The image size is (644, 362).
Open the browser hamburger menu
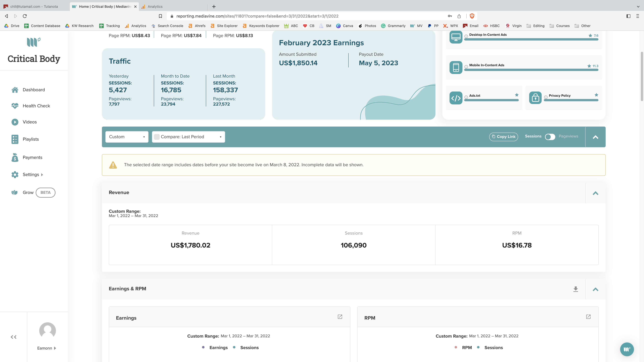tap(638, 16)
